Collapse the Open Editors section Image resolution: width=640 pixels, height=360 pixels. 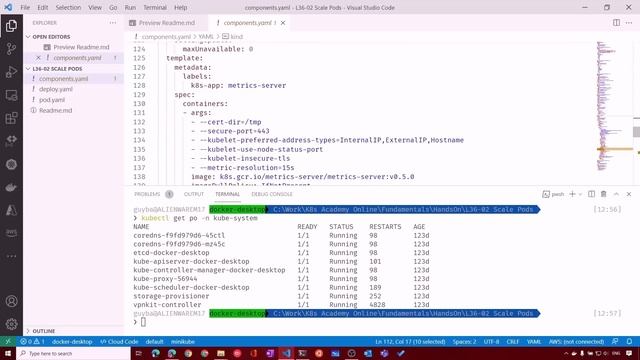coord(51,37)
